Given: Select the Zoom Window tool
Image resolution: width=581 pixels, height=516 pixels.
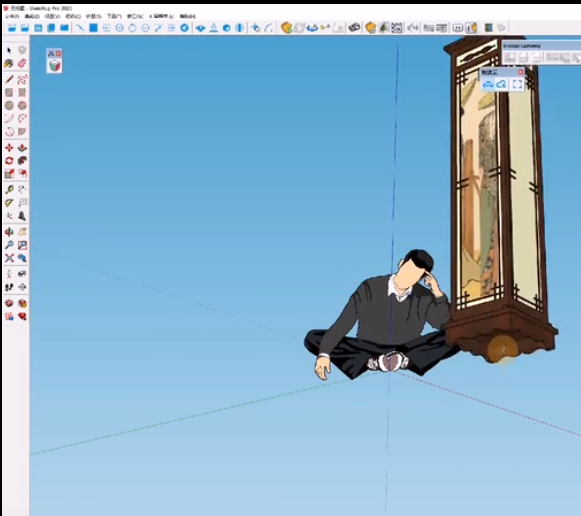Looking at the screenshot, I should tap(22, 245).
